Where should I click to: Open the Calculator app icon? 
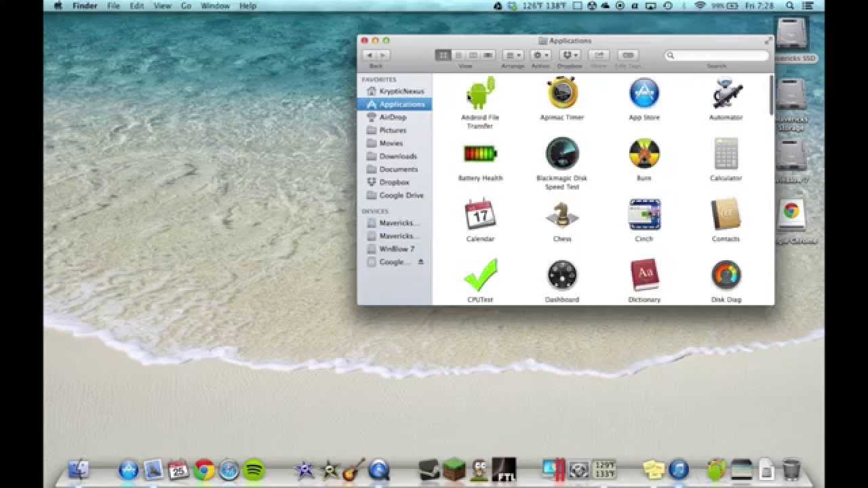726,154
